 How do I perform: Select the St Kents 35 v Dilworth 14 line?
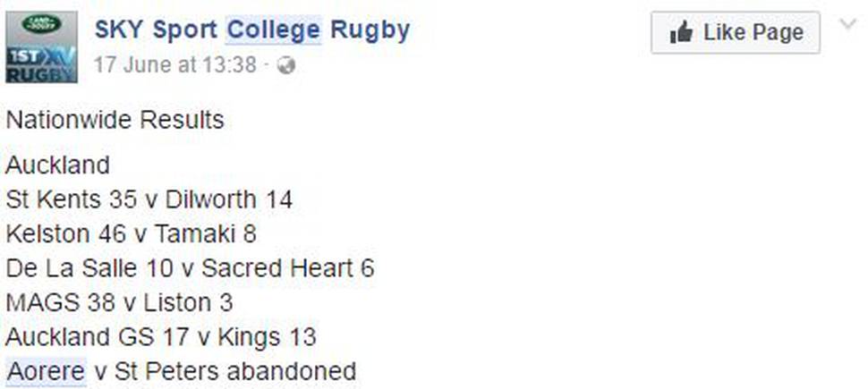click(x=149, y=199)
